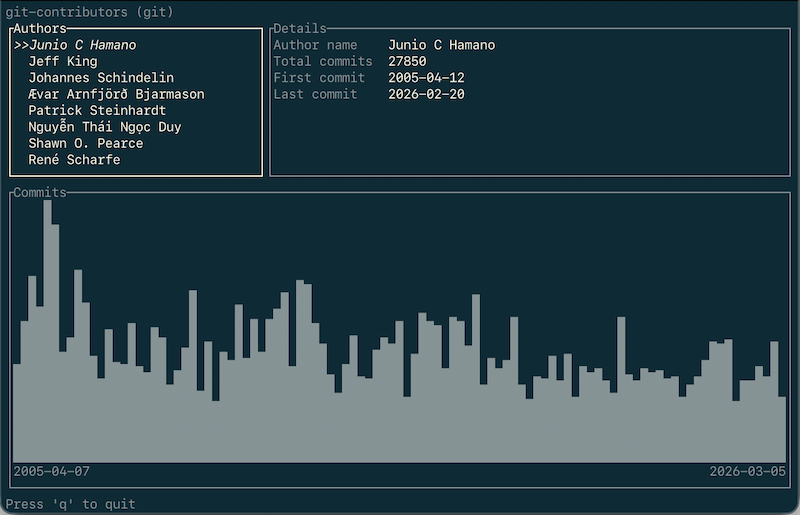Choose Shawn O. Pearce from the list
The height and width of the screenshot is (515, 800).
pos(85,143)
